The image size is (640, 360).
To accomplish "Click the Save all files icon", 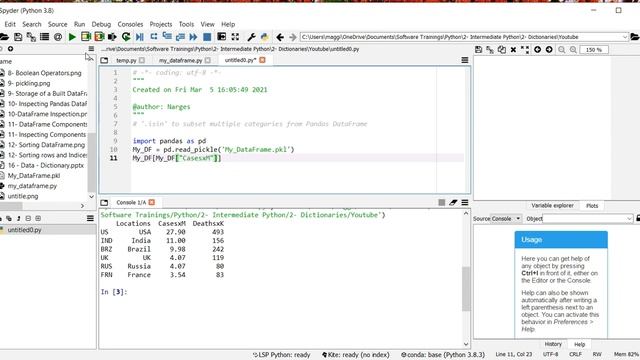I will [x=31, y=37].
